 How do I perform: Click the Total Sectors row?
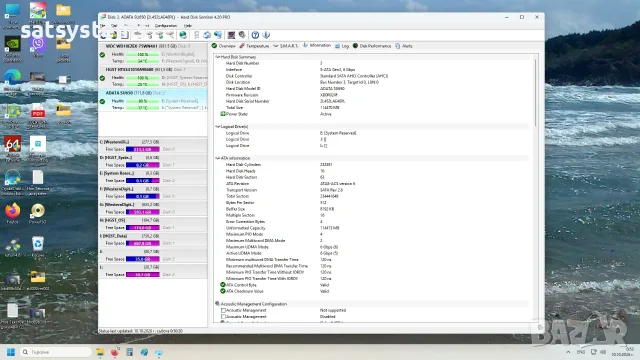coord(371,196)
